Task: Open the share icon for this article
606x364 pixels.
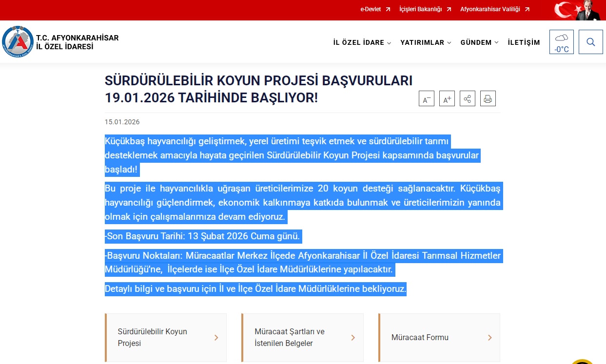Action: pos(467,99)
